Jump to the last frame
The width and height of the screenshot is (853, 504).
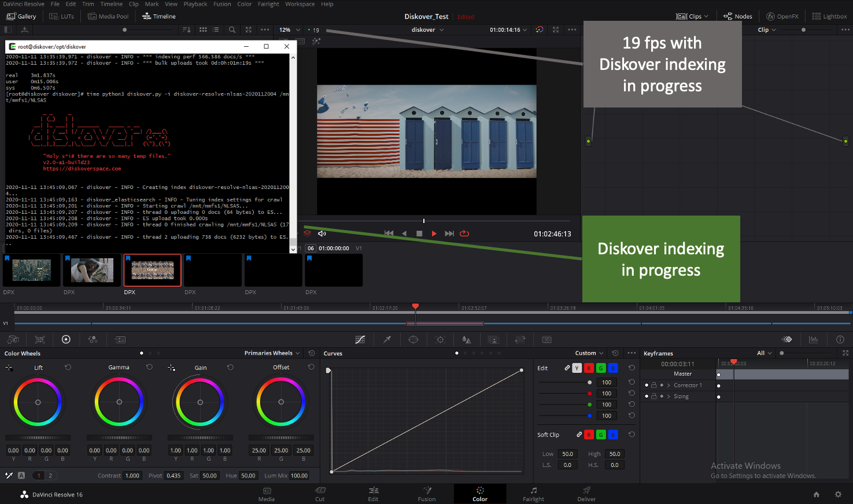tap(449, 234)
